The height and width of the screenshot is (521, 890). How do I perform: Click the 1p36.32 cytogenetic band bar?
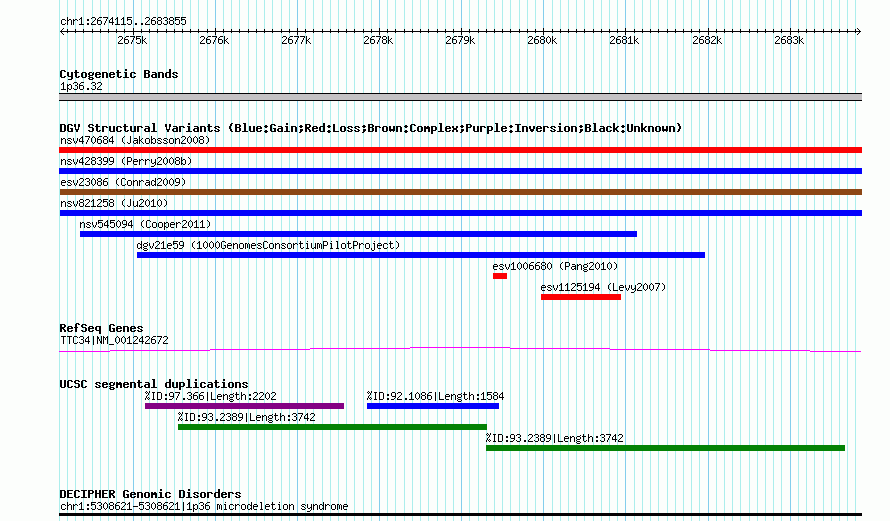point(460,97)
